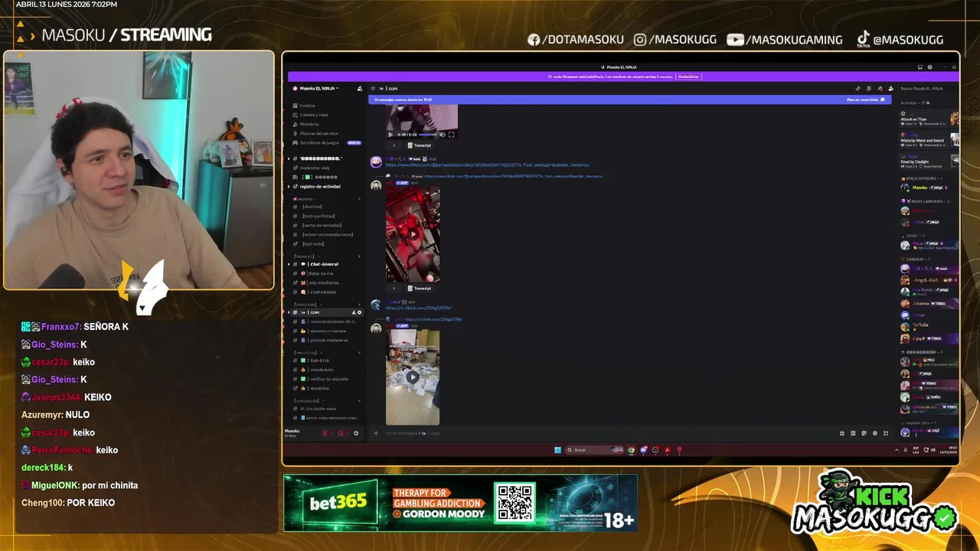This screenshot has width=980, height=551.
Task: Open the gift icon in message bar
Action: (842, 433)
